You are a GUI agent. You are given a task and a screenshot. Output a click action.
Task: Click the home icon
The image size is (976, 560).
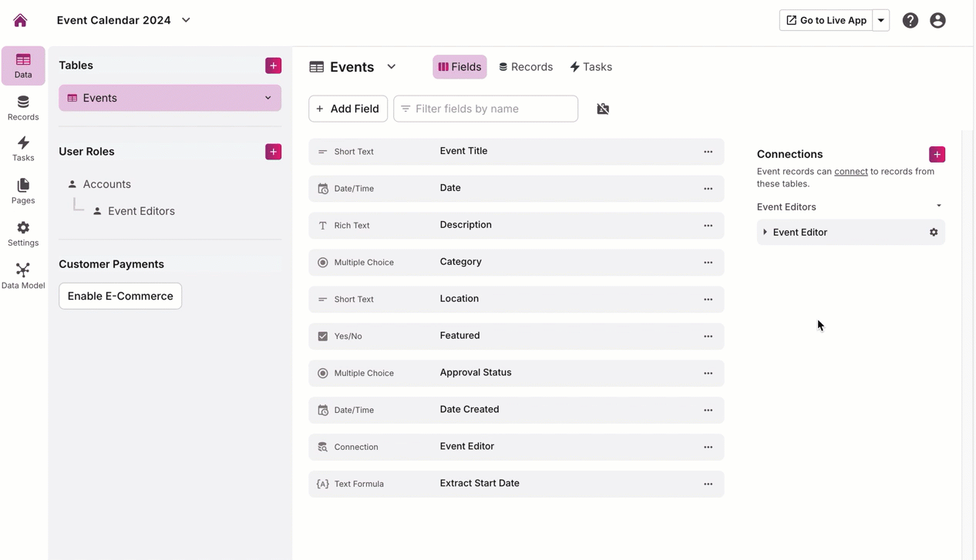[x=20, y=21]
